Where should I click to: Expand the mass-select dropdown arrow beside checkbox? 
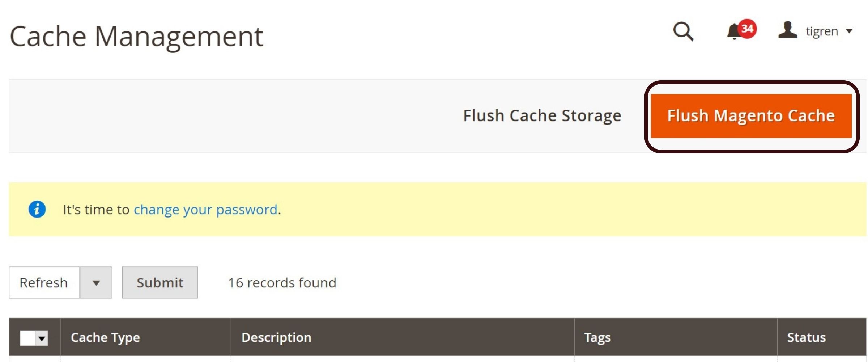[x=42, y=338]
